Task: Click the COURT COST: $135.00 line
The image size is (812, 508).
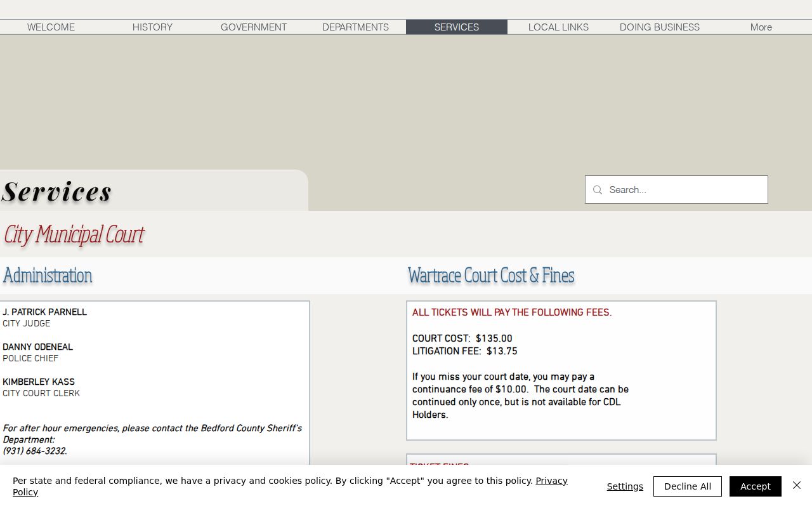Action: point(462,338)
